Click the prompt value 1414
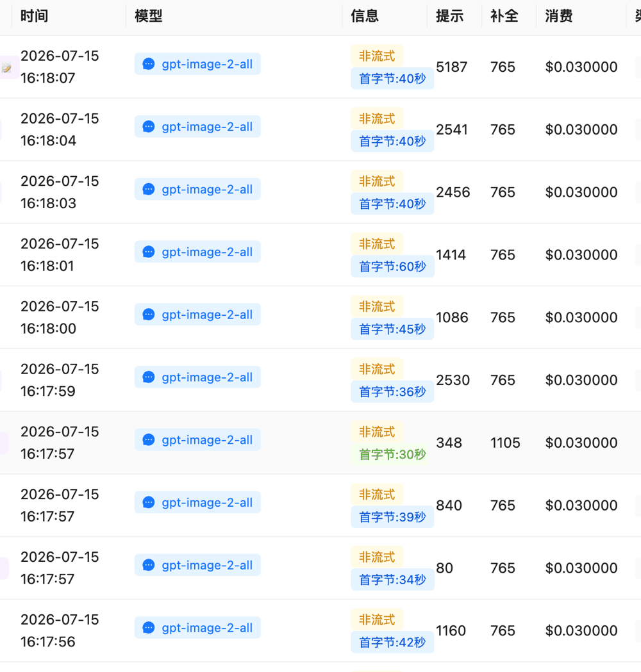This screenshot has width=641, height=672. (x=451, y=254)
